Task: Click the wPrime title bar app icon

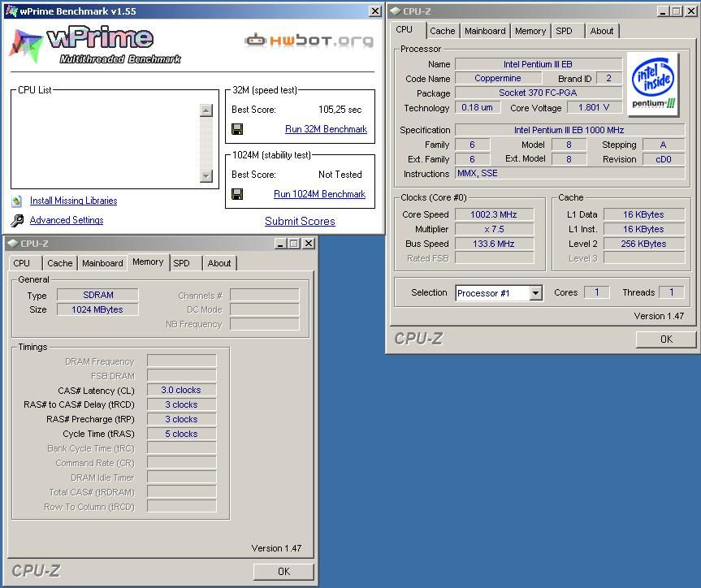Action: tap(11, 11)
